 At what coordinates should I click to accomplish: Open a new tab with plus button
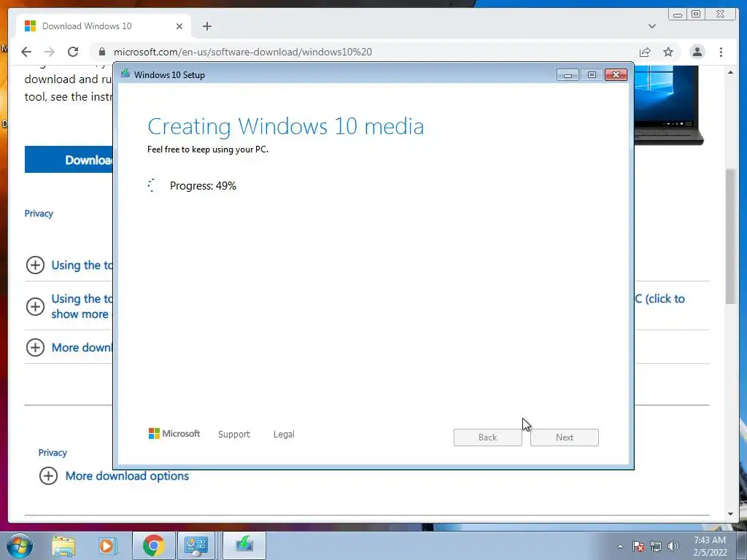(206, 26)
